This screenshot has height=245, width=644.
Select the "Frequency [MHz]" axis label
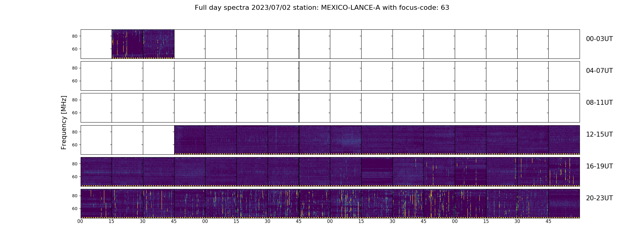[x=64, y=123]
